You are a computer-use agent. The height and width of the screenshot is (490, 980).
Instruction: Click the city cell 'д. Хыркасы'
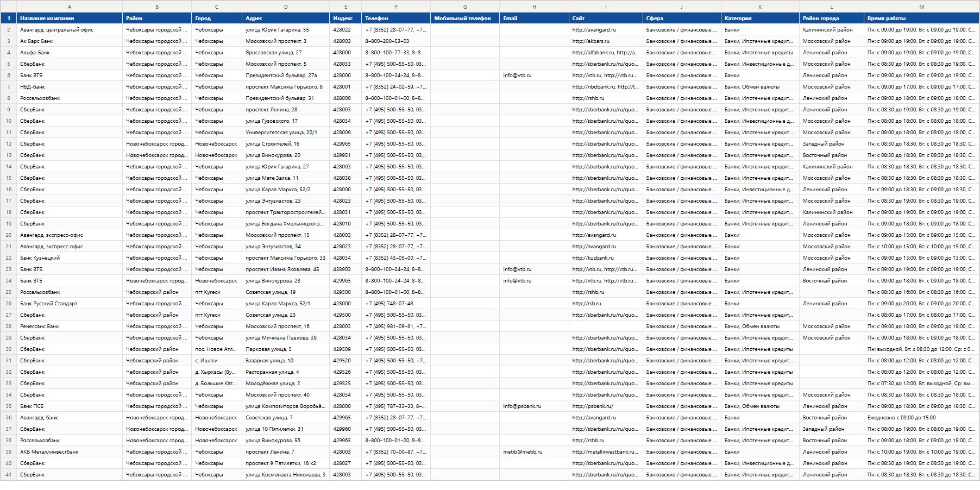(x=217, y=372)
